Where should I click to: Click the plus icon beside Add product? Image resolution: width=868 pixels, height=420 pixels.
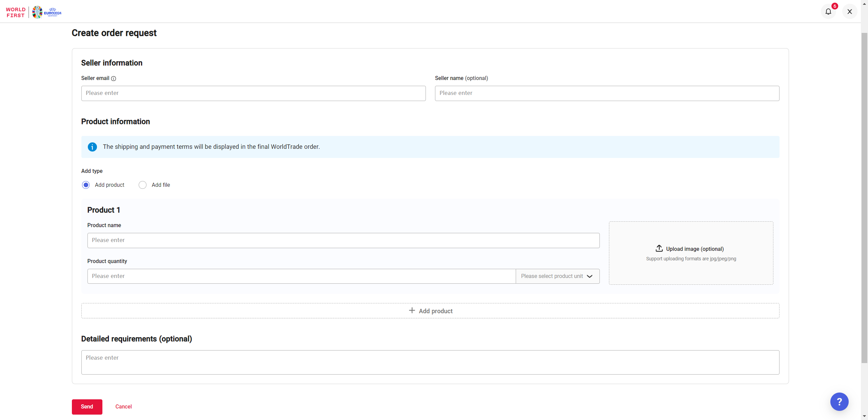[x=412, y=311]
